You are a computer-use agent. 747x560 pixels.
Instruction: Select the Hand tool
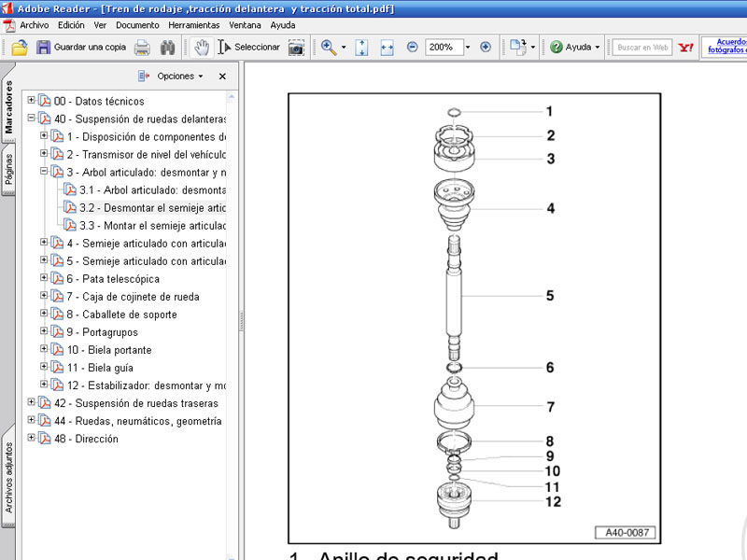[x=202, y=48]
